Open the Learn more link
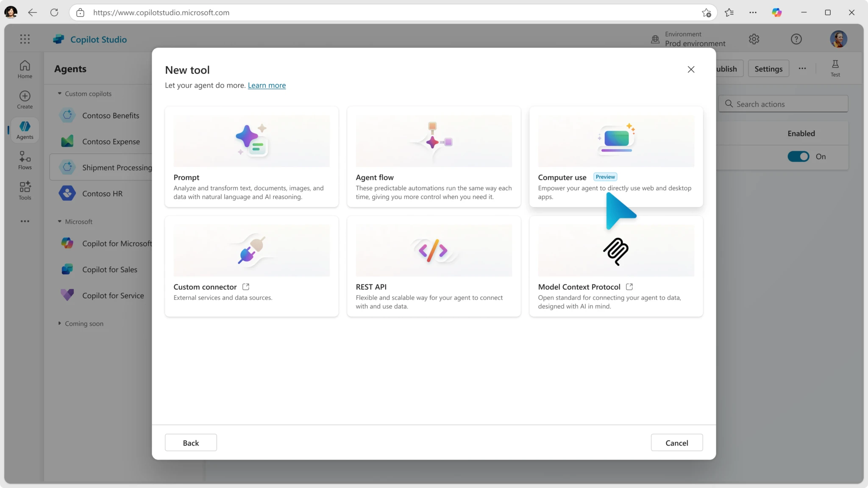 pyautogui.click(x=267, y=85)
